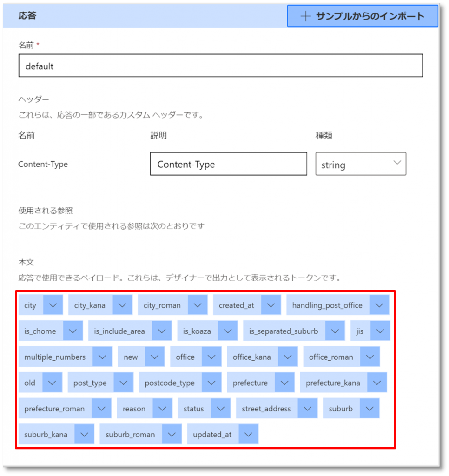Select the city token label
This screenshot has width=449, height=476.
[30, 305]
